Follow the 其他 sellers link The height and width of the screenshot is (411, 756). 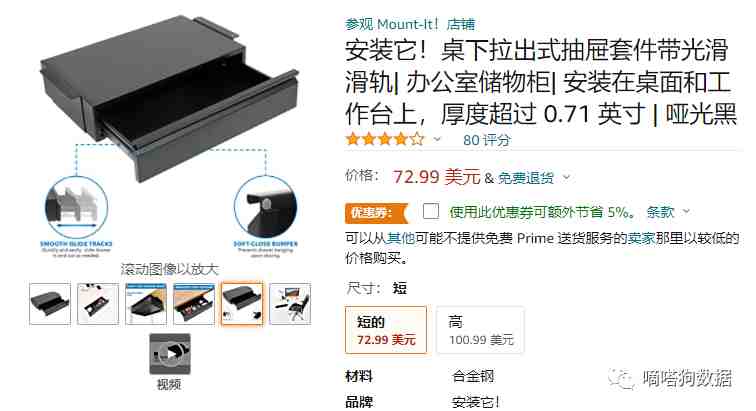pyautogui.click(x=401, y=238)
